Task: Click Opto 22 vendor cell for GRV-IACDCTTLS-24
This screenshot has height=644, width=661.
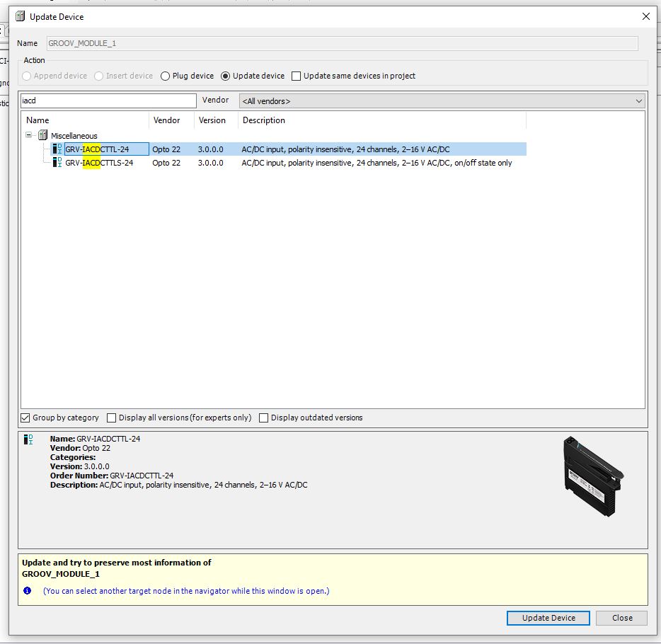Action: pyautogui.click(x=166, y=163)
